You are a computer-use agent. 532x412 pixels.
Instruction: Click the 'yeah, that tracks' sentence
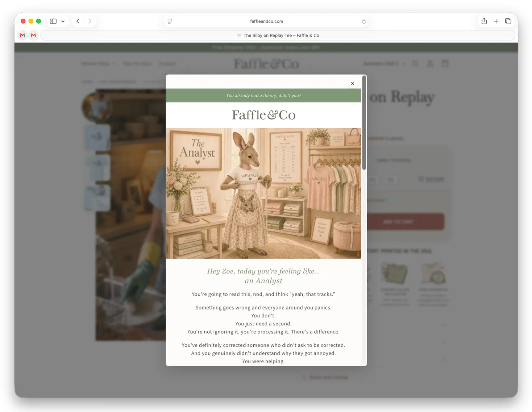click(x=263, y=294)
